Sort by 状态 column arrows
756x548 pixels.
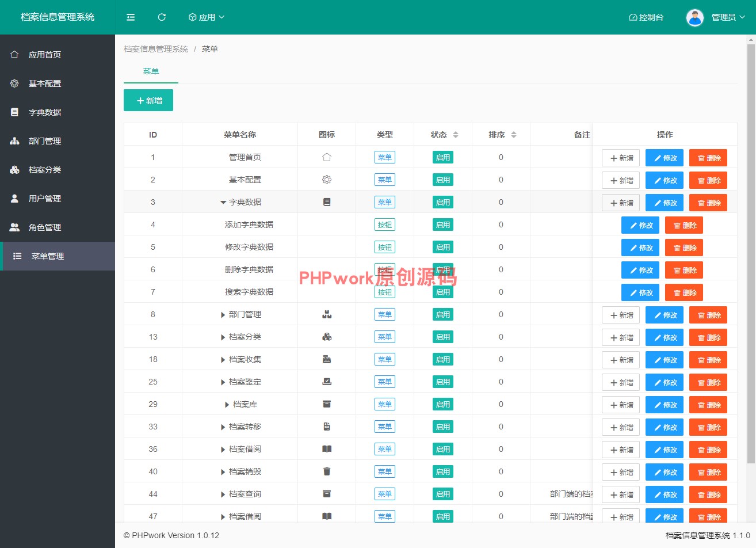point(456,135)
